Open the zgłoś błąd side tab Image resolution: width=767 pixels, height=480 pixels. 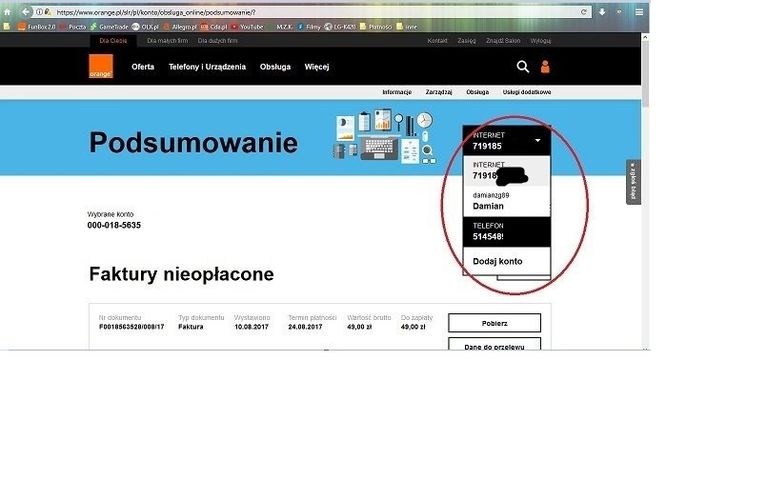point(633,182)
